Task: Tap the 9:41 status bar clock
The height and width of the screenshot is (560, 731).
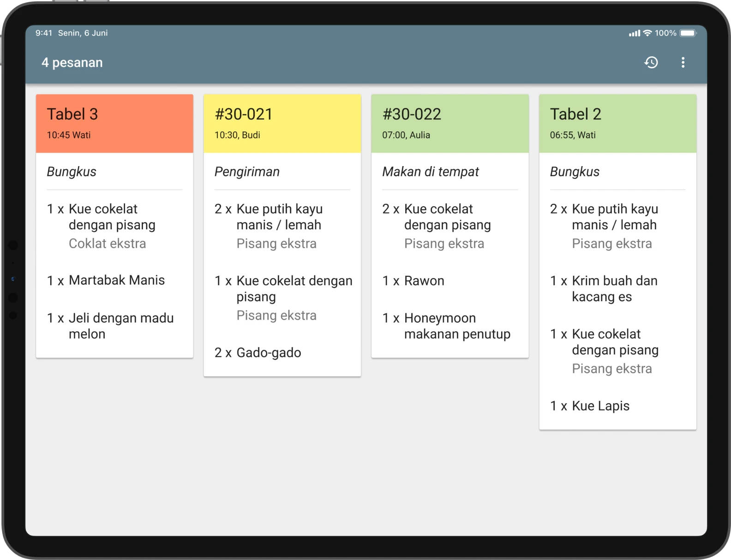Action: click(x=43, y=33)
